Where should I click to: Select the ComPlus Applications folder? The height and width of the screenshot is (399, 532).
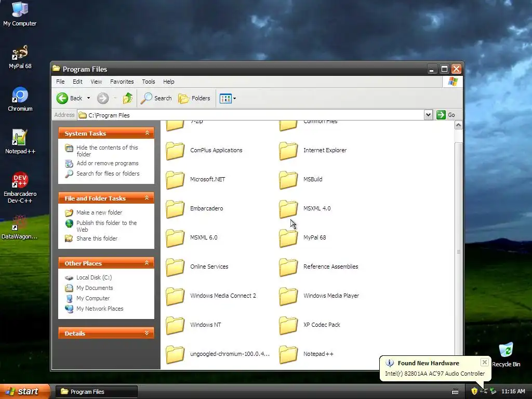click(204, 151)
